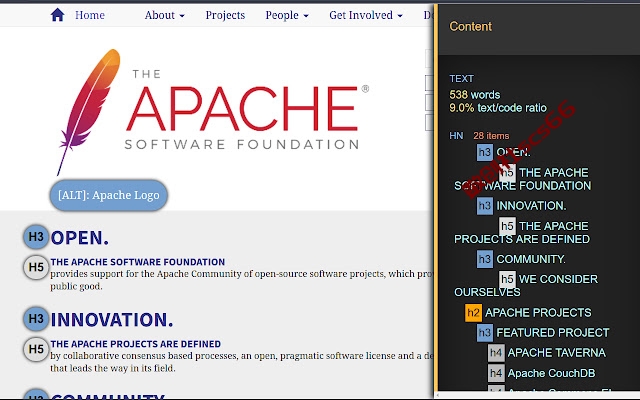Select APACHE PROJECTS entry in headings list

538,313
